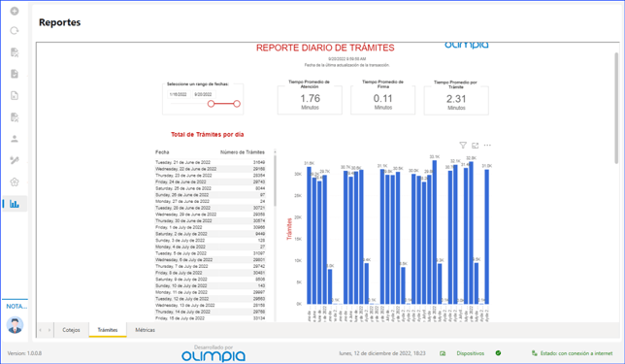This screenshot has width=625, height=364.
Task: Select the Trámites tab
Action: [108, 330]
